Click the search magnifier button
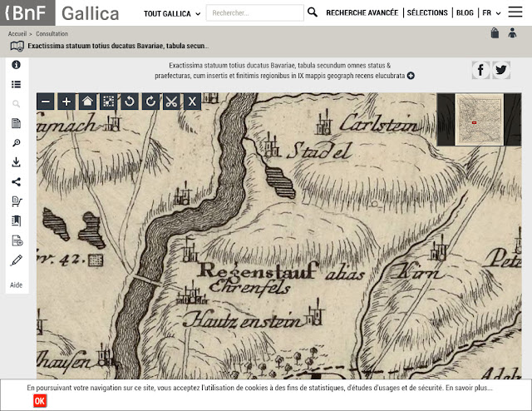 [313, 12]
